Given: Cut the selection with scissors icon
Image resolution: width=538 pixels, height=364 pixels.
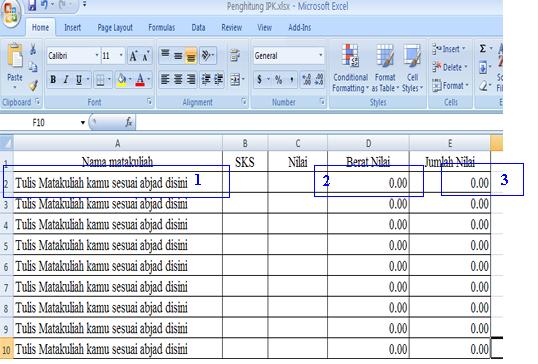Looking at the screenshot, I should pyautogui.click(x=33, y=50).
